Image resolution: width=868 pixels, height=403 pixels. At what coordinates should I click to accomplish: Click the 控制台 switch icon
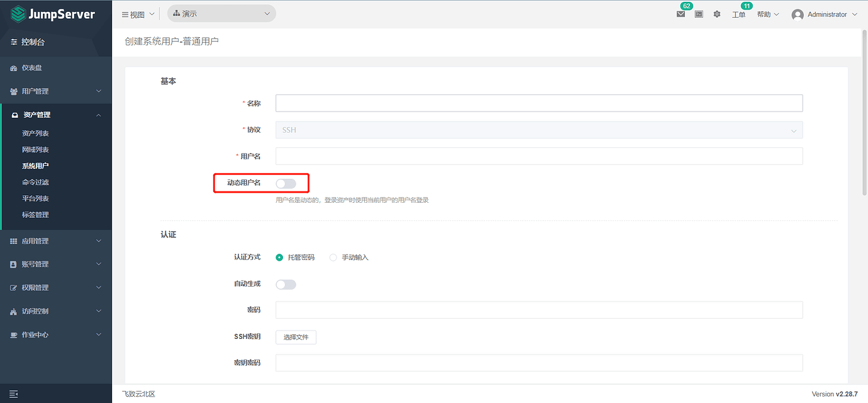pyautogui.click(x=14, y=42)
